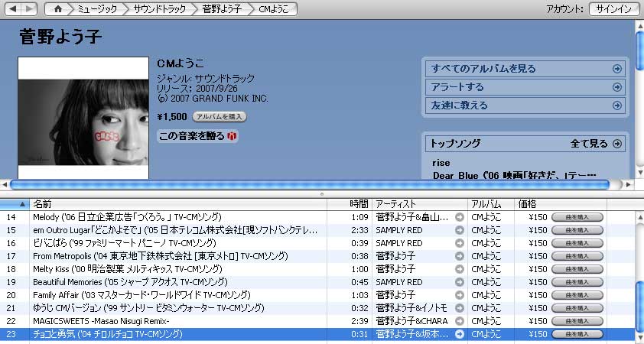Image resolution: width=644 pixels, height=344 pixels.
Task: Sort tracks by the 時間 column header
Action: (x=359, y=204)
